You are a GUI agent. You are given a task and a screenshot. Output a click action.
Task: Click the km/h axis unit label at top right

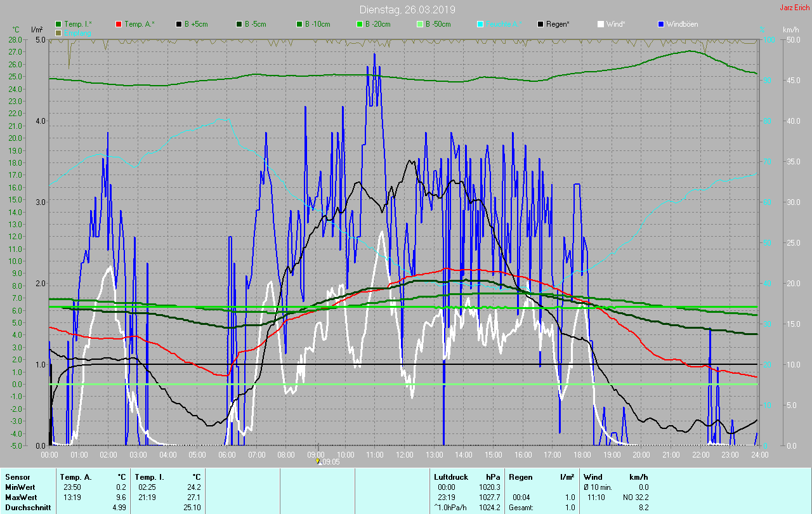pyautogui.click(x=790, y=30)
